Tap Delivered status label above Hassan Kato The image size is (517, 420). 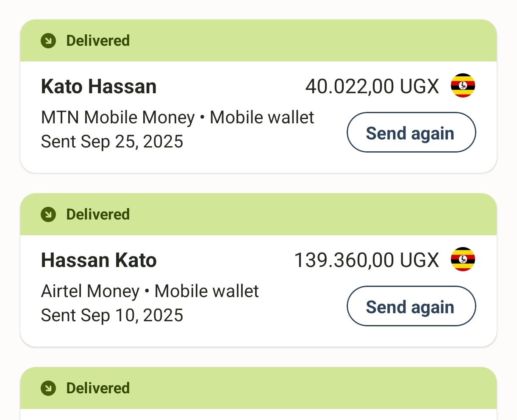[x=98, y=214]
